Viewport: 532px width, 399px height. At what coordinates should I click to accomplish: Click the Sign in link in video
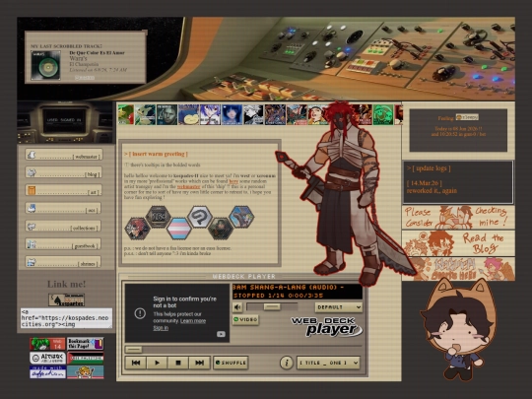point(161,328)
